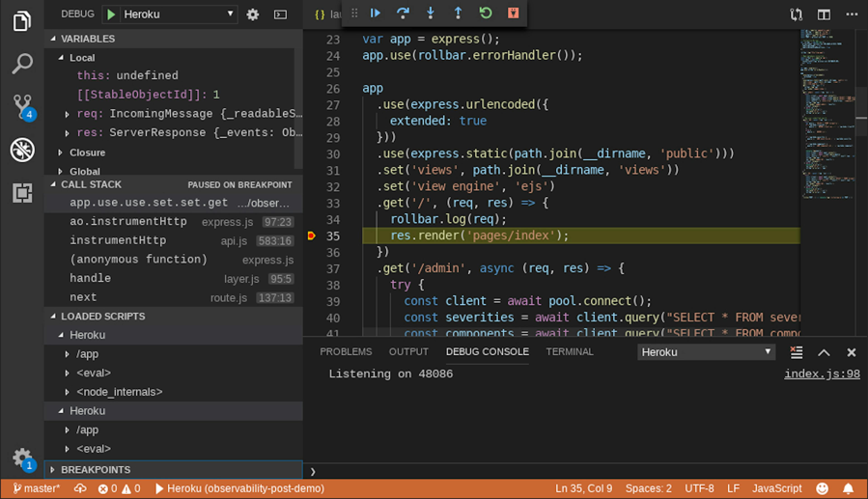Choose session in debug console Heroku dropdown
This screenshot has height=499, width=868.
pos(706,352)
